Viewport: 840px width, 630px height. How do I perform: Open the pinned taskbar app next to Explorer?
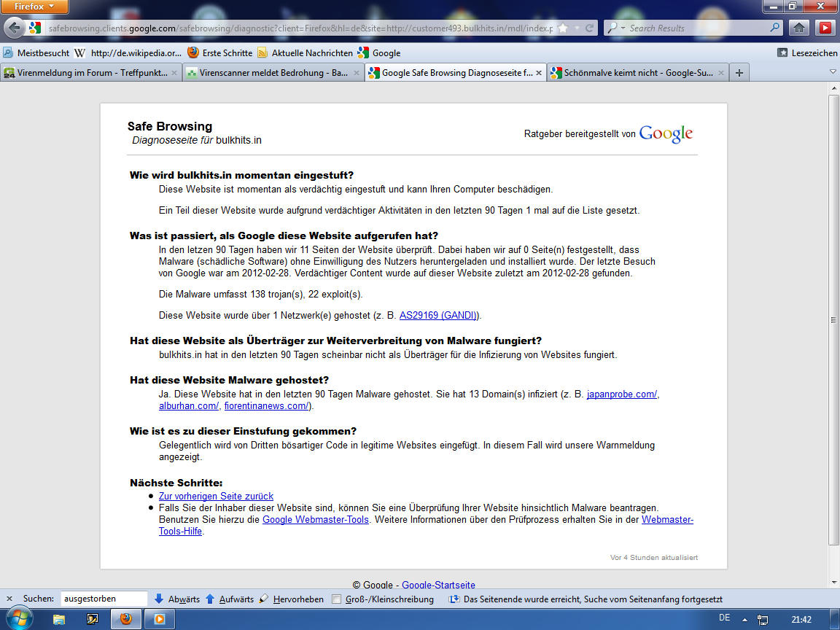tap(92, 620)
